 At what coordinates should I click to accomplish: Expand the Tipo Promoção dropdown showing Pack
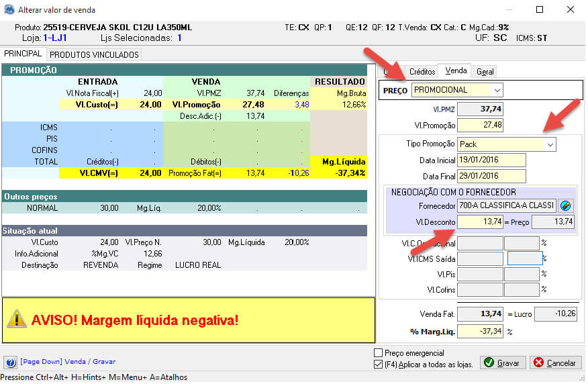[550, 144]
